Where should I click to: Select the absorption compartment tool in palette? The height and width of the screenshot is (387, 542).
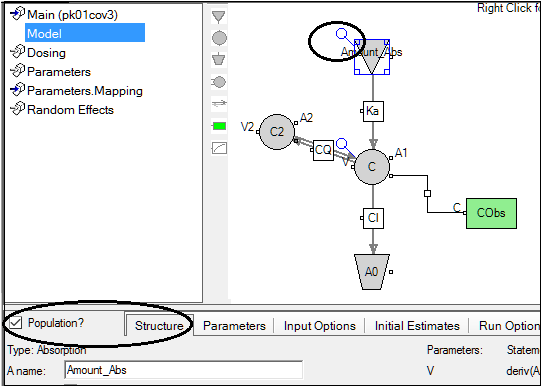click(218, 16)
